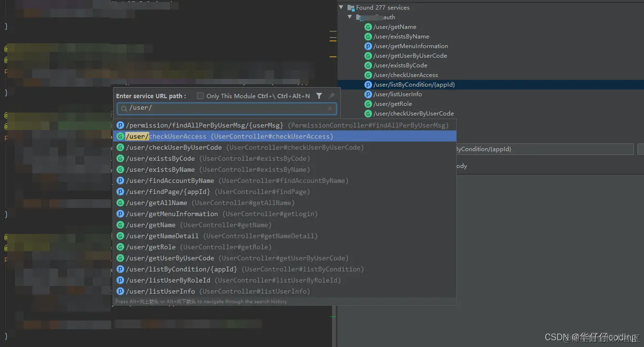Image resolution: width=644 pixels, height=347 pixels.
Task: Click P icon of popup /user/listByCondition/{appId} result
Action: click(x=121, y=269)
